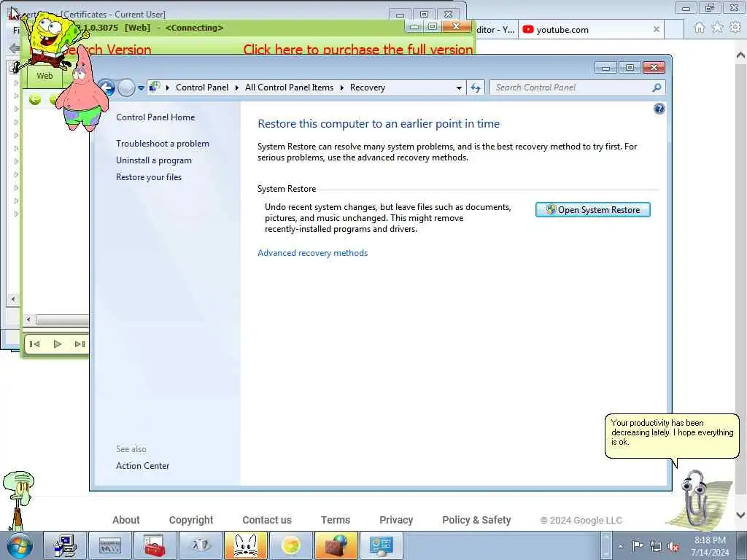Click muted volume tray icon
This screenshot has height=560, width=747.
click(673, 547)
